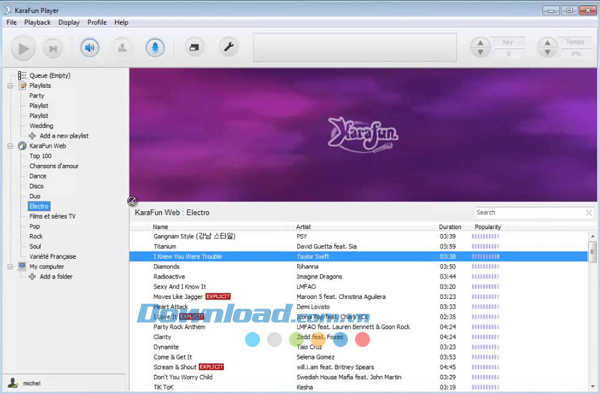Select Duo category
Viewport: 600px width, 394px height.
point(35,196)
